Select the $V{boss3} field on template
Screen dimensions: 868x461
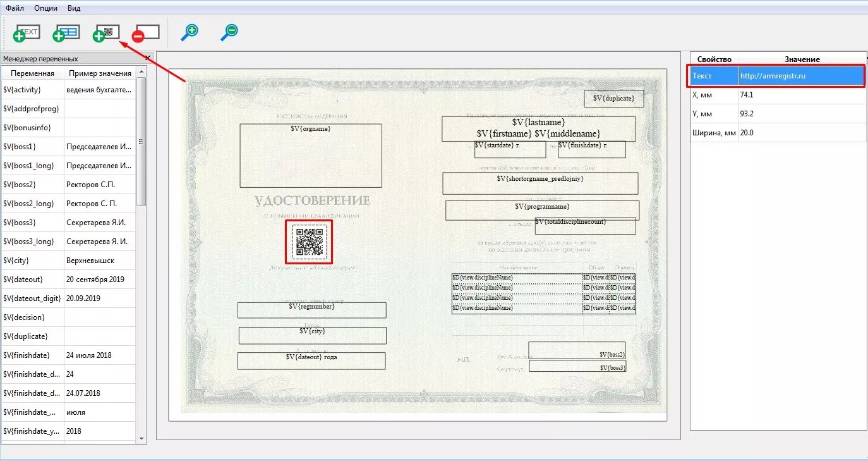point(578,366)
